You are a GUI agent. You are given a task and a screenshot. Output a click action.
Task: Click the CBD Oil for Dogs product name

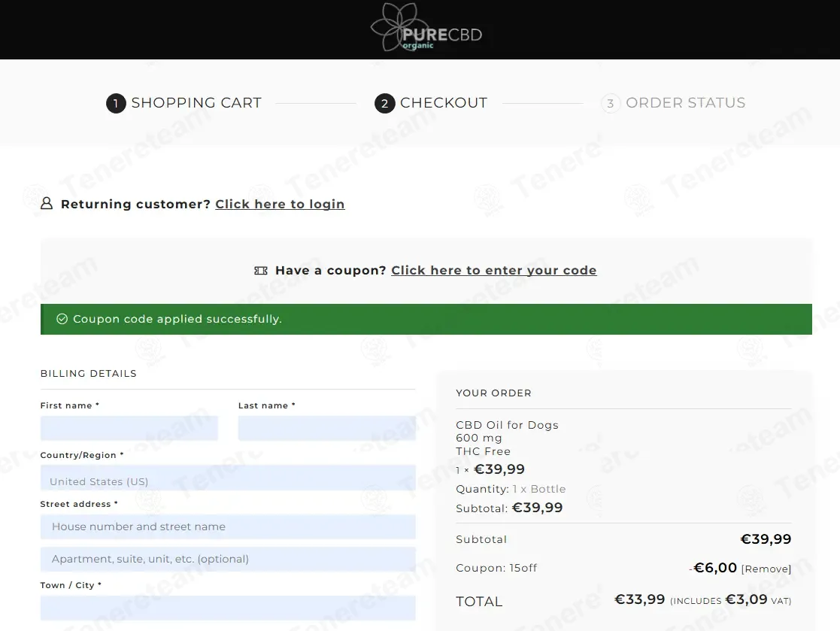coord(507,425)
